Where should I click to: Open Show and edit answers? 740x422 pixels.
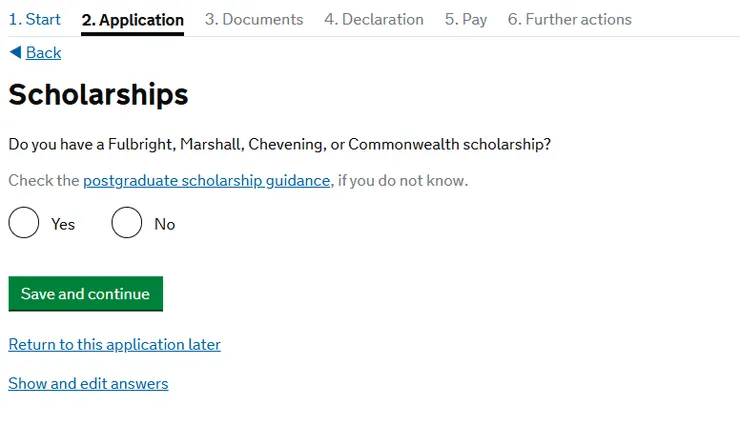pyautogui.click(x=88, y=383)
